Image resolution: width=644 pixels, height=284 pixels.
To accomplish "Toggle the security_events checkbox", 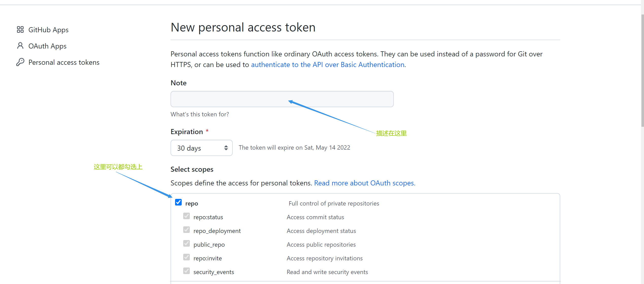I will (187, 271).
